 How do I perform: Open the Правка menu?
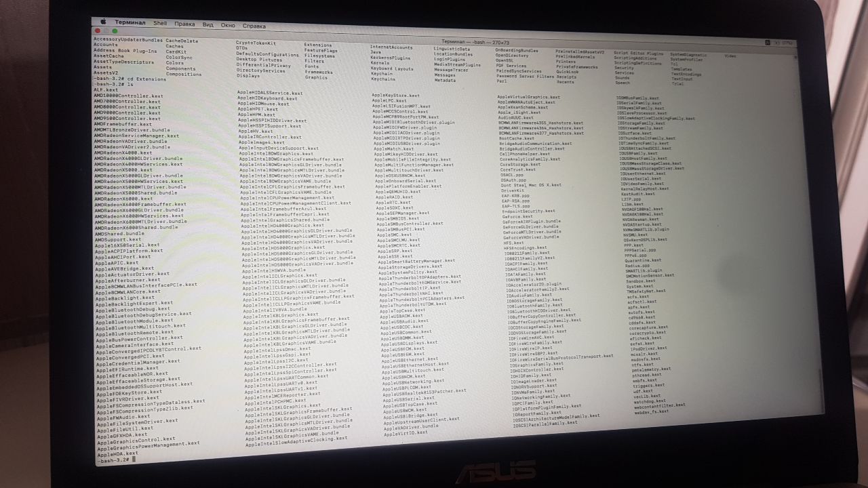tap(184, 24)
